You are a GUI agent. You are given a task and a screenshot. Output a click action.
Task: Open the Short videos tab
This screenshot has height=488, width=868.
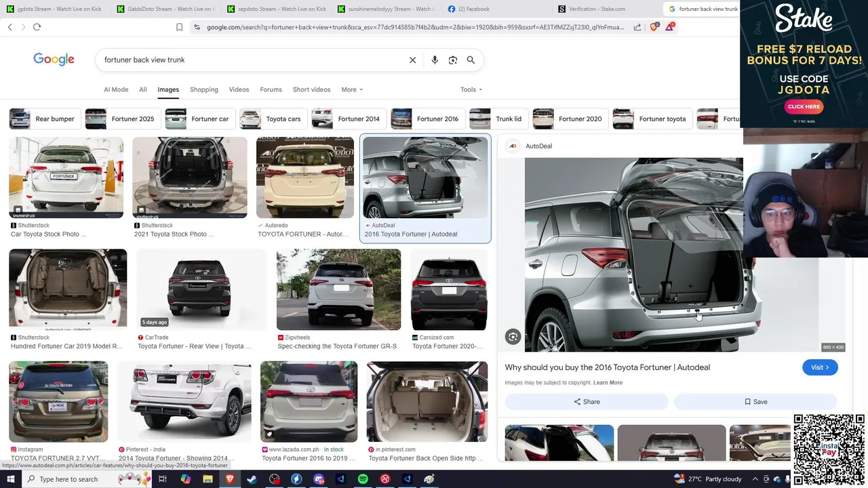311,89
